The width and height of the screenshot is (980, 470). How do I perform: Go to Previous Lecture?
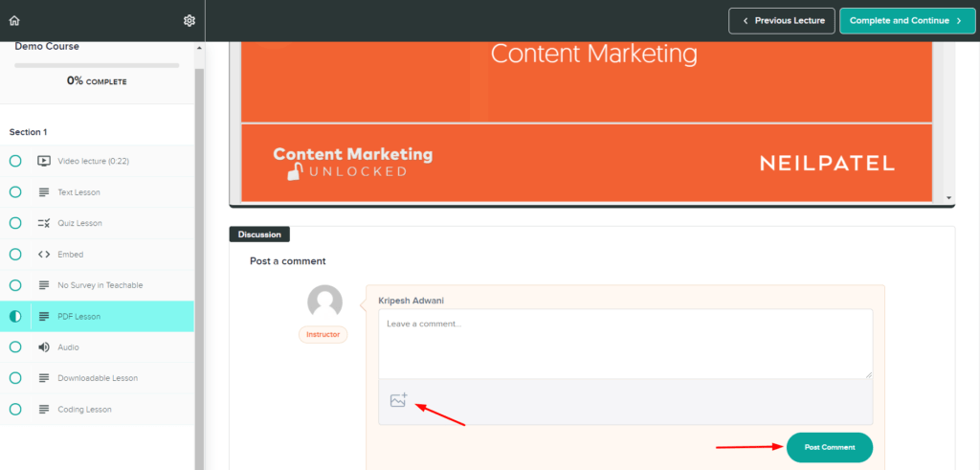click(781, 20)
